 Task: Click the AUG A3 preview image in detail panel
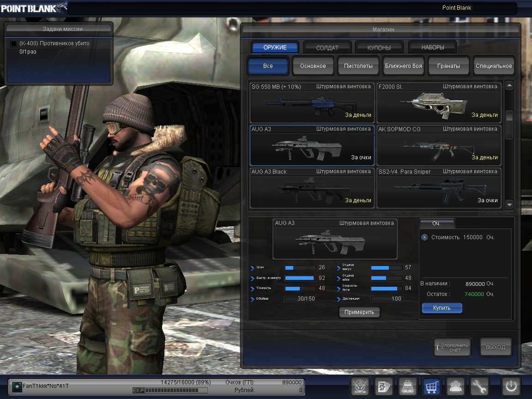[334, 239]
